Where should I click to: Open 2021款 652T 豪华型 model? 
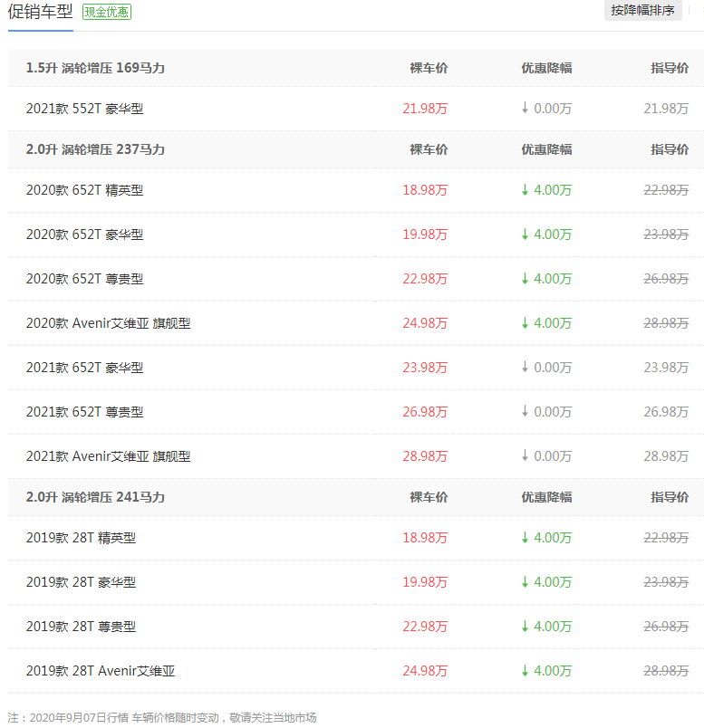coord(84,368)
